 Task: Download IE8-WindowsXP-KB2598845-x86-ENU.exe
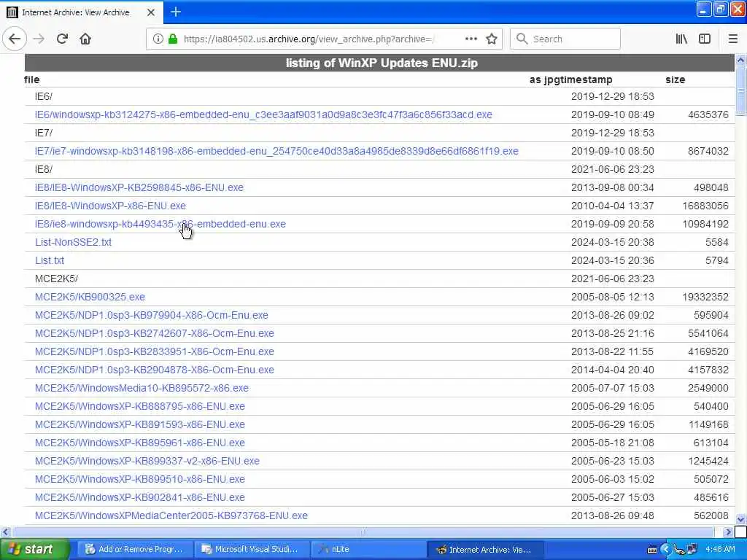pyautogui.click(x=139, y=187)
